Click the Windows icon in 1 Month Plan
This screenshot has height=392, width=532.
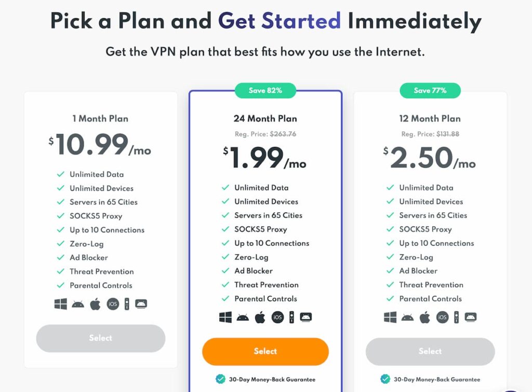[x=60, y=304]
